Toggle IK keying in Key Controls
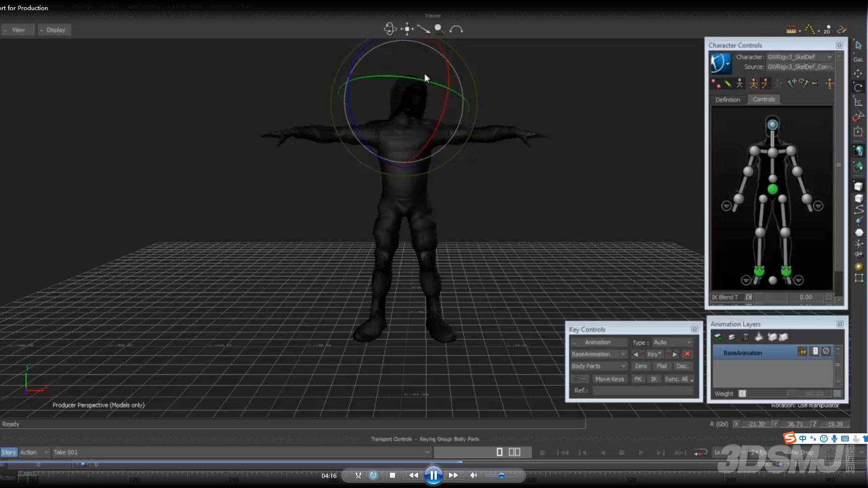The width and height of the screenshot is (868, 488). click(x=654, y=379)
